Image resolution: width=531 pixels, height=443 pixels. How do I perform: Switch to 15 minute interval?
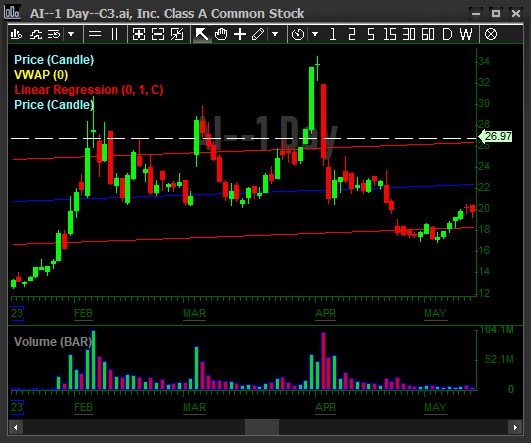tap(390, 34)
